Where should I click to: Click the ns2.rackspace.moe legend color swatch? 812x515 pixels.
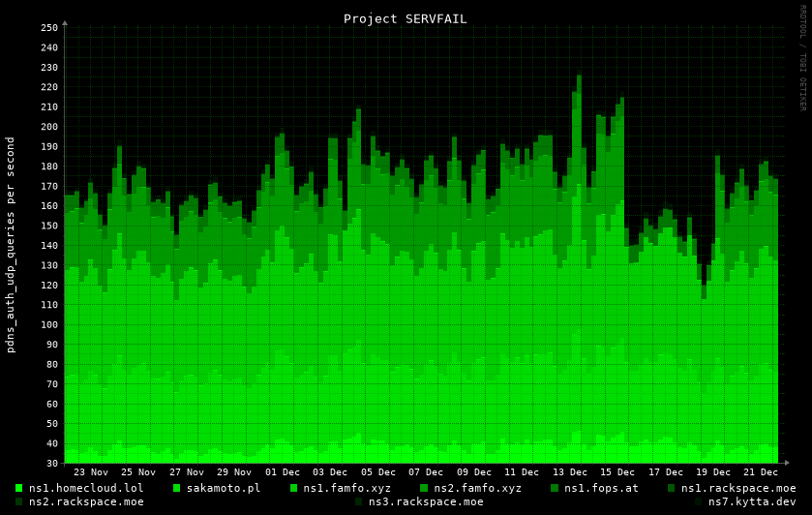coord(19,501)
